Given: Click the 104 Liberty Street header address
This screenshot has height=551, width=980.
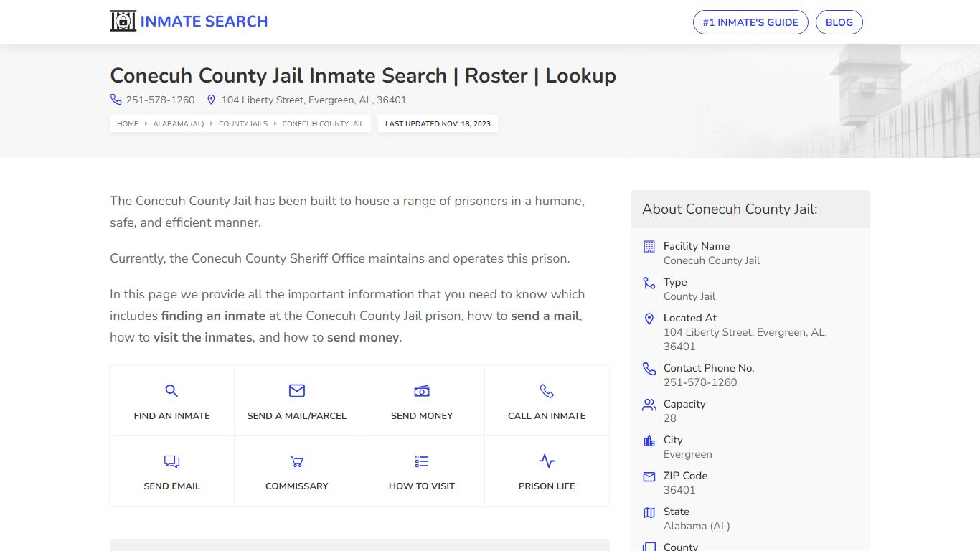Looking at the screenshot, I should pos(314,100).
